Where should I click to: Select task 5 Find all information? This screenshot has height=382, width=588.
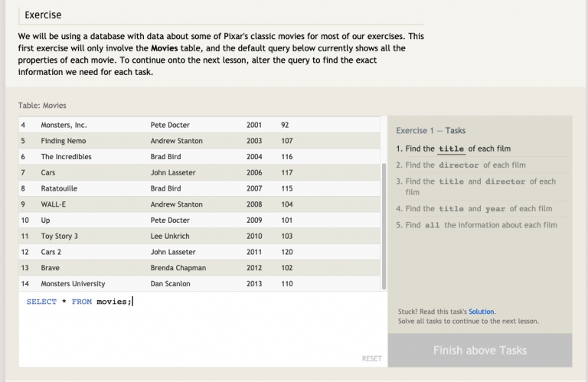[x=476, y=225]
